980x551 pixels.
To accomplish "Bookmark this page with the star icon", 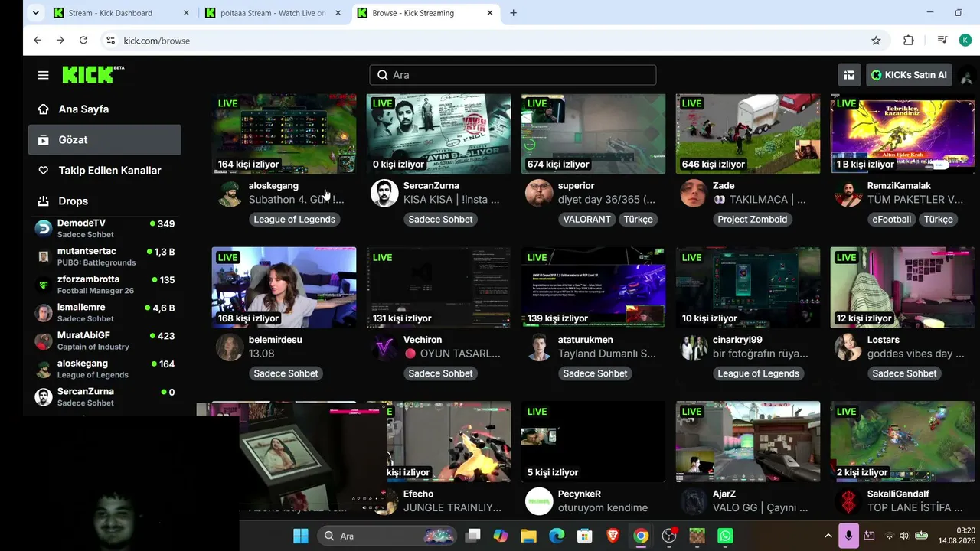I will point(876,41).
